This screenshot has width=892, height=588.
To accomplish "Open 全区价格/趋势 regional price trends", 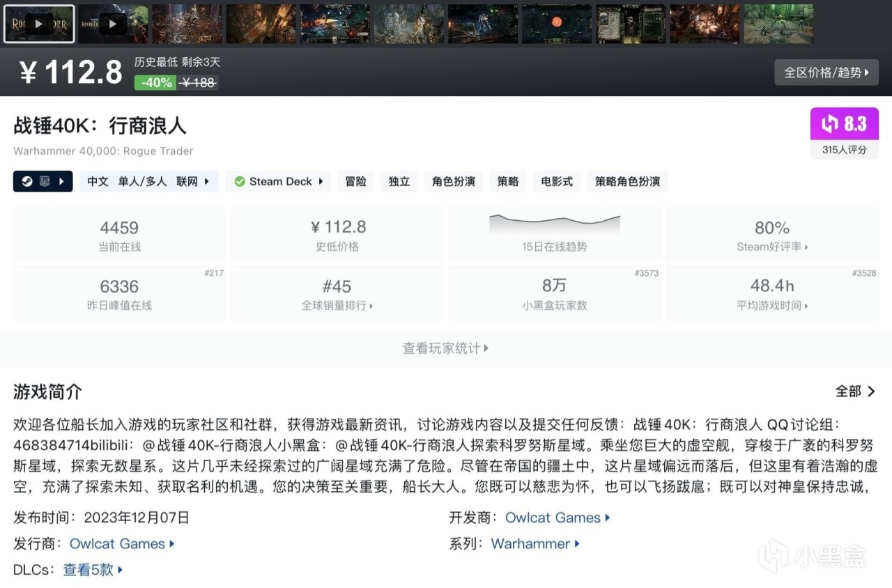I will click(826, 72).
